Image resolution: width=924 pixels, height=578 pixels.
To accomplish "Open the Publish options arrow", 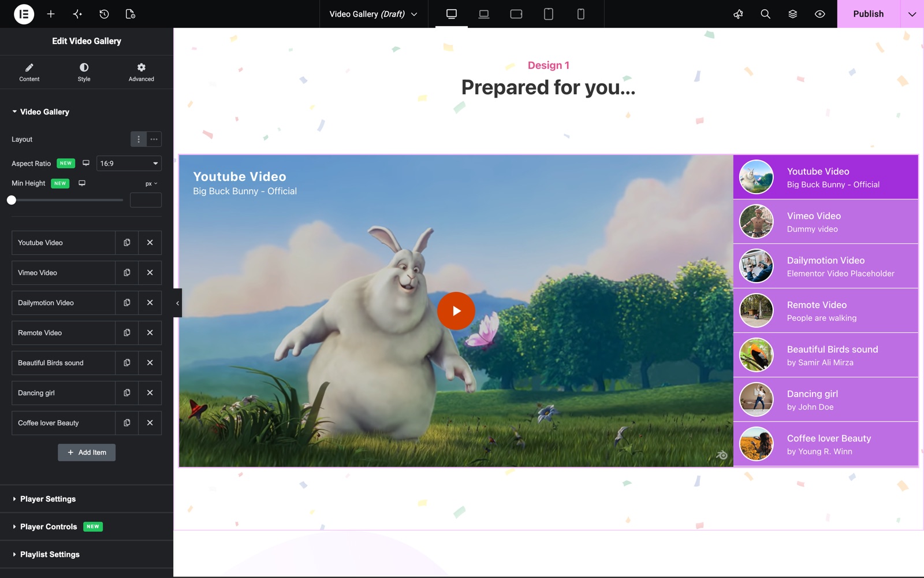I will click(x=912, y=14).
